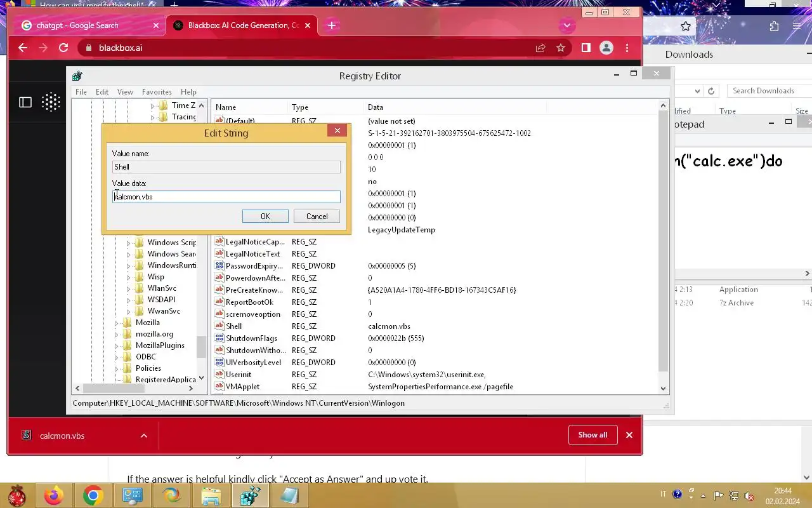
Task: Click the Registry Editor title bar icon
Action: pyautogui.click(x=77, y=76)
